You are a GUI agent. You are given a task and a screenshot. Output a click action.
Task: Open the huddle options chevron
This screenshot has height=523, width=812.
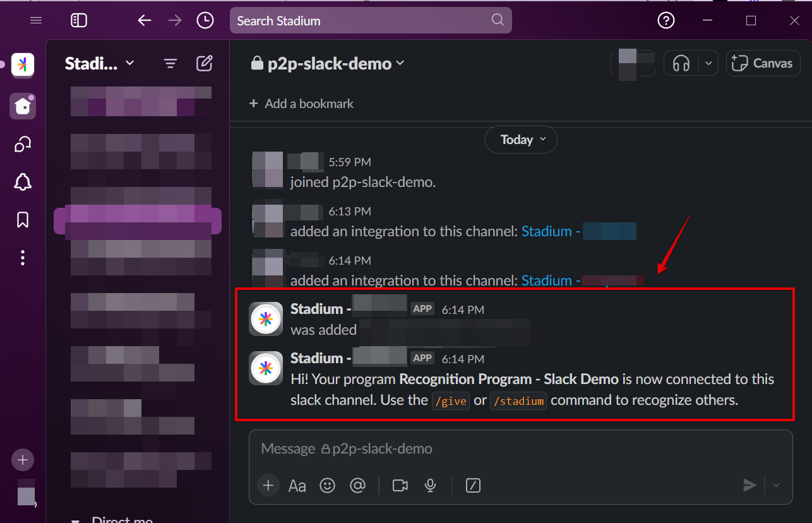coord(708,63)
